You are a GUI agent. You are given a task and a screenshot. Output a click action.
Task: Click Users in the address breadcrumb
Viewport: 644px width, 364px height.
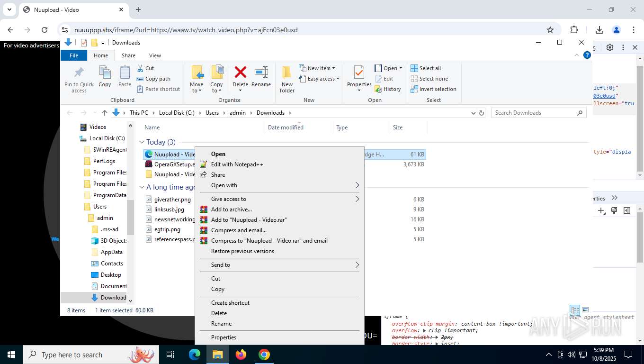[x=212, y=113]
